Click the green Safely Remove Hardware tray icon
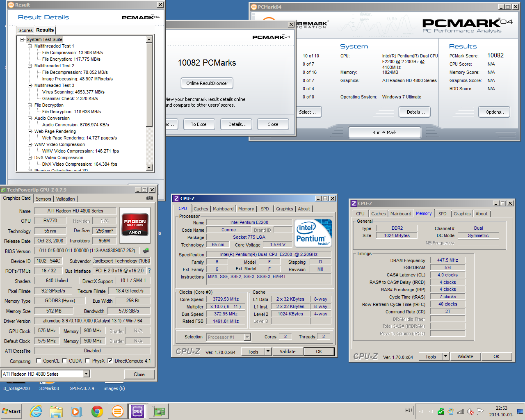This screenshot has height=420, width=525. click(441, 411)
